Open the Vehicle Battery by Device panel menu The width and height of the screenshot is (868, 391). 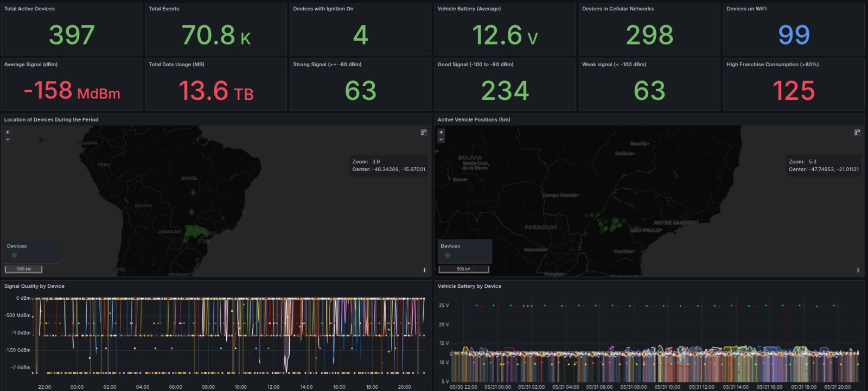coord(469,286)
